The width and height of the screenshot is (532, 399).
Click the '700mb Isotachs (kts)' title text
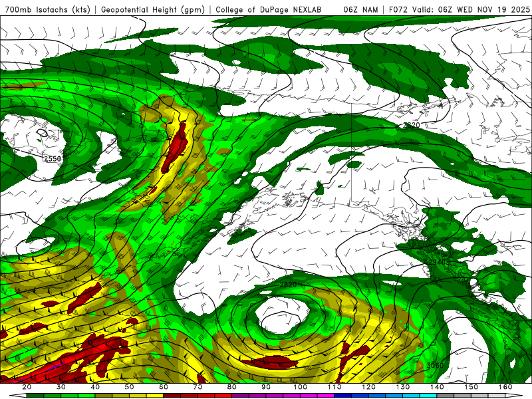[x=48, y=10]
